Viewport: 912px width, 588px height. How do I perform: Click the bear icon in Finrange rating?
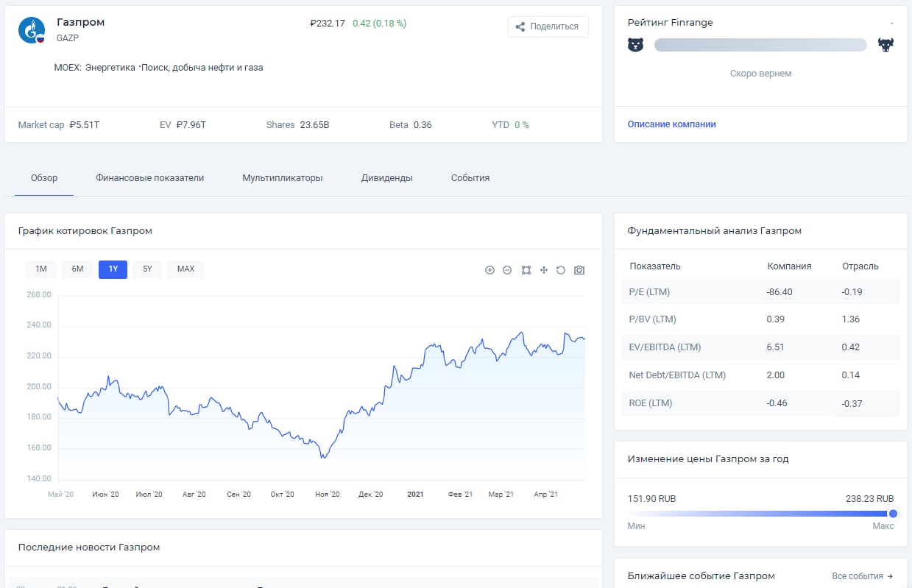coord(635,45)
